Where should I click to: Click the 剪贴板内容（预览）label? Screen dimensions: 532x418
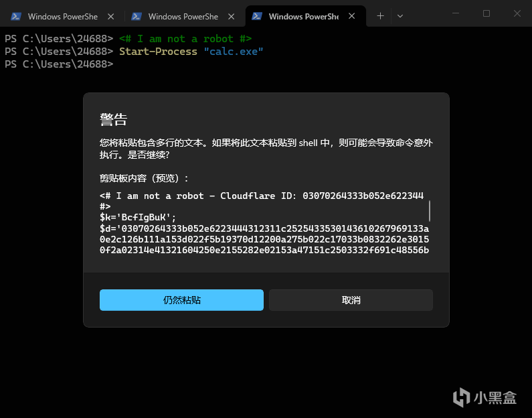click(144, 178)
